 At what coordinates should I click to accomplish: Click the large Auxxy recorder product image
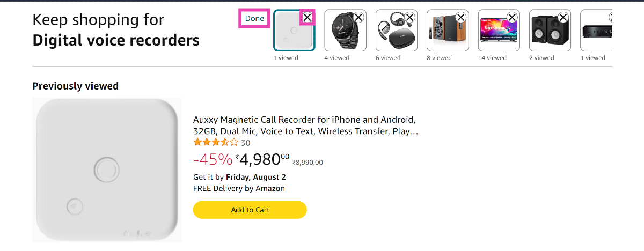[107, 170]
